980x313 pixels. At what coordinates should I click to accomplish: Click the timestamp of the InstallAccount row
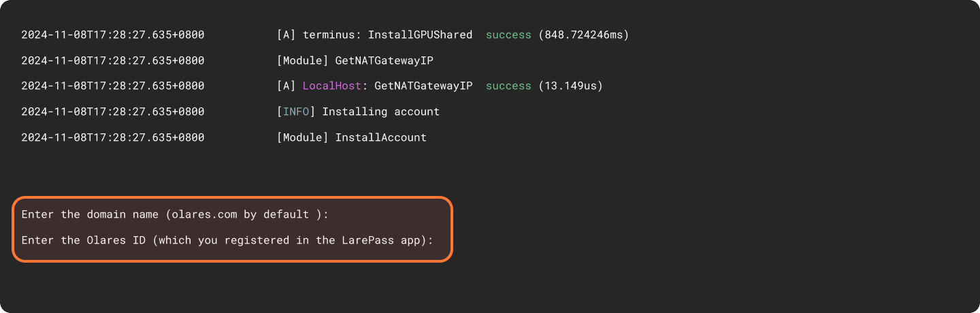point(112,137)
